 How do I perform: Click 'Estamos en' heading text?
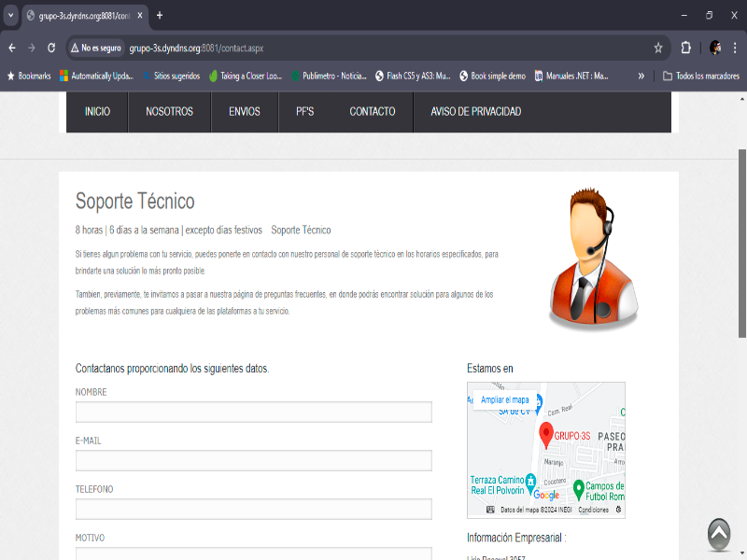pos(489,369)
